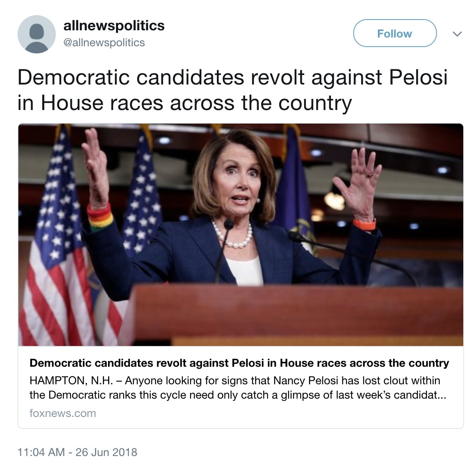The width and height of the screenshot is (476, 464).
Task: Open the article card photo
Action: coord(241,234)
